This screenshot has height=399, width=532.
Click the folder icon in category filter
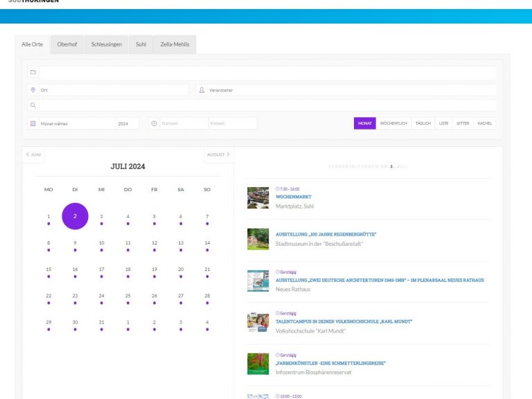coord(33,72)
